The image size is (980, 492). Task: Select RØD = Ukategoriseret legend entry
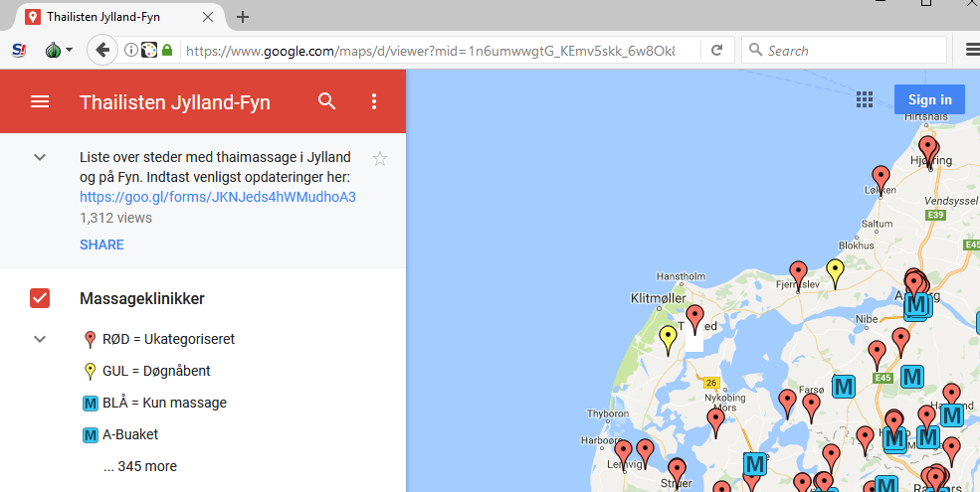[159, 339]
